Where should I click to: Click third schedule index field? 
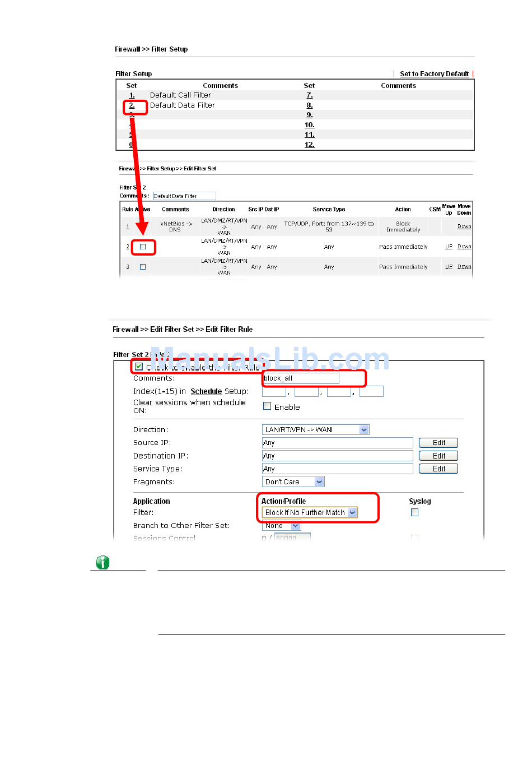pos(339,391)
